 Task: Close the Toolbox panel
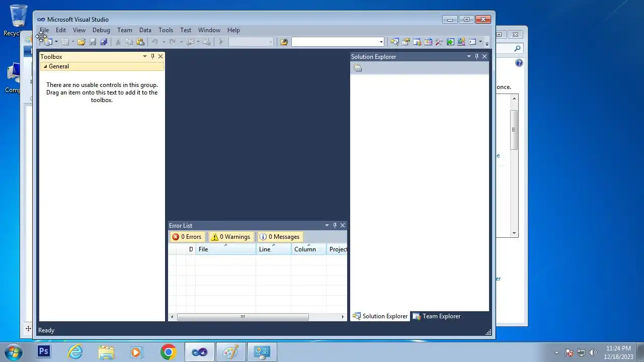[x=160, y=57]
